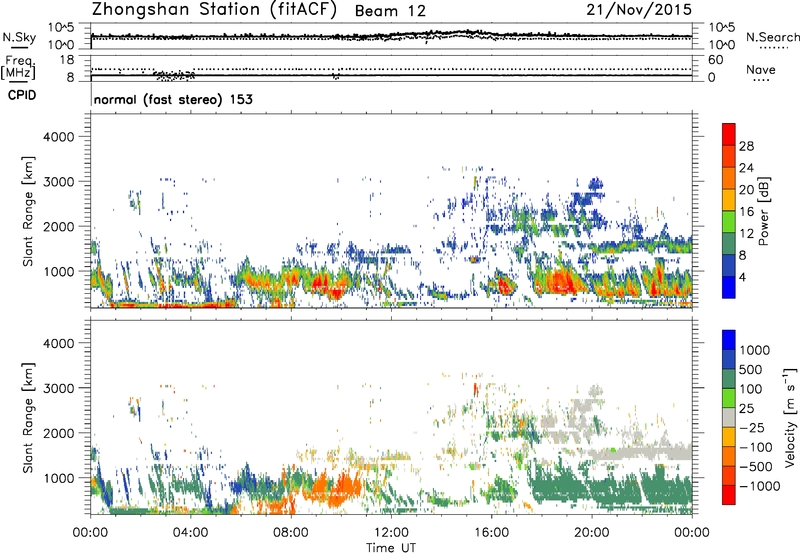Click the '16:00' time axis tick
This screenshot has width=800, height=554.
click(491, 533)
